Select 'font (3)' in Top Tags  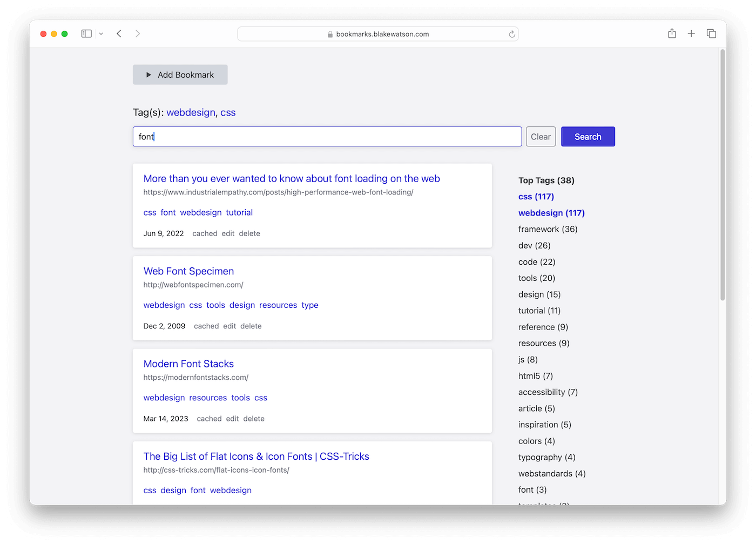pyautogui.click(x=532, y=490)
